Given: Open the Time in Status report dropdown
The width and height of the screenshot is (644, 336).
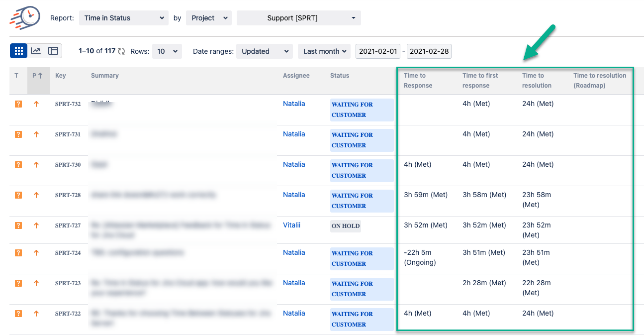Looking at the screenshot, I should point(123,18).
